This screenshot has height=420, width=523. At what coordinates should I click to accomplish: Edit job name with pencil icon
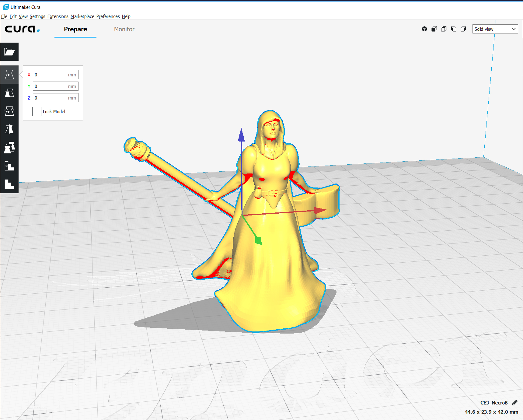tap(515, 403)
